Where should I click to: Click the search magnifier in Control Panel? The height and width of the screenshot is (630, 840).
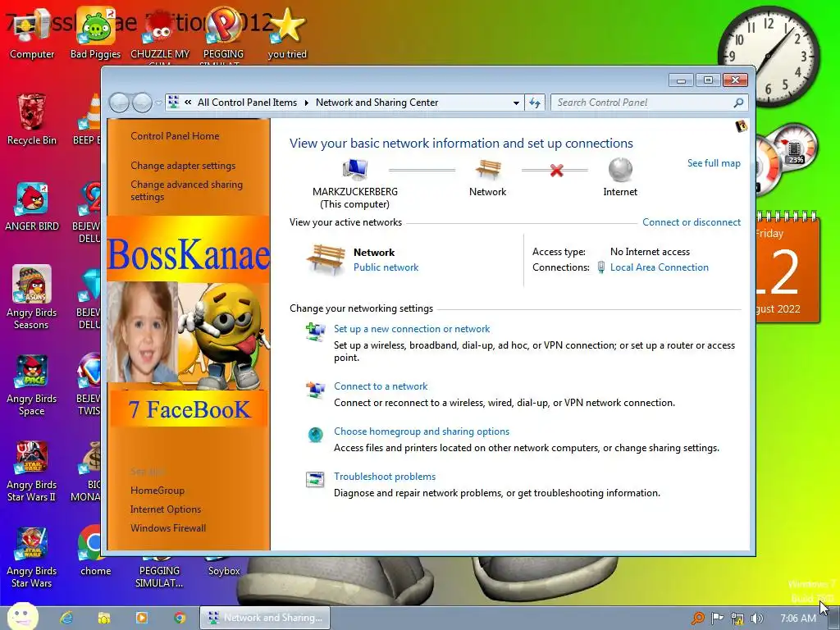[x=738, y=103]
